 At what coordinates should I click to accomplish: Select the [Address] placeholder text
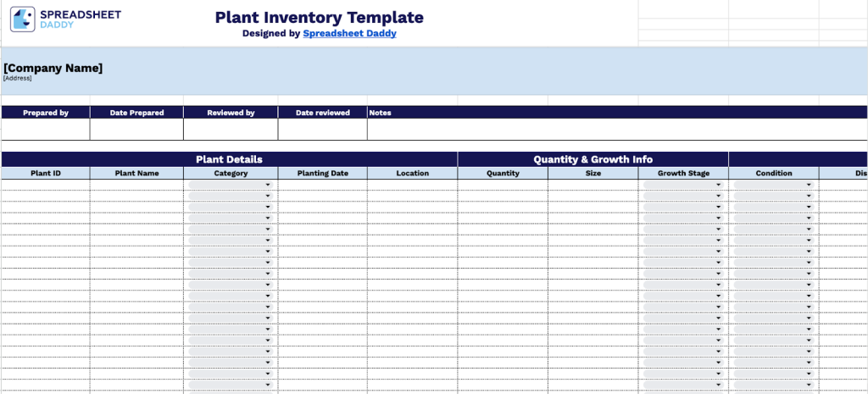[x=17, y=78]
